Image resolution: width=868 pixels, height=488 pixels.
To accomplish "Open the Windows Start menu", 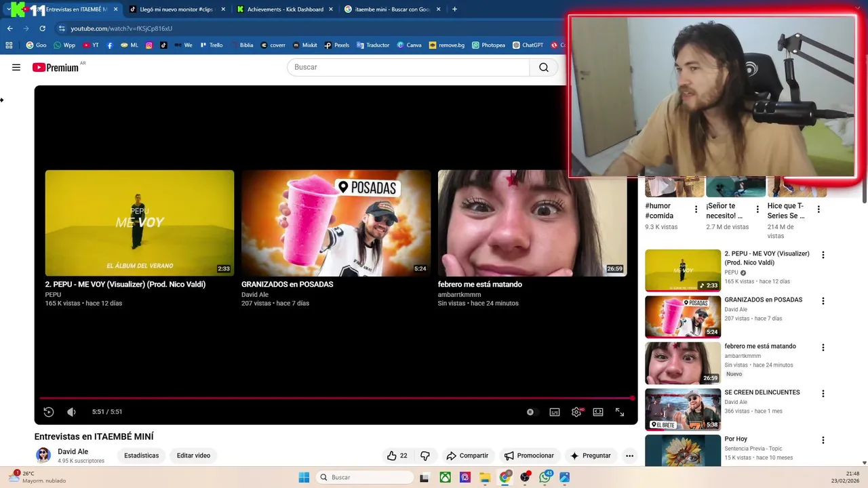I will 304,477.
